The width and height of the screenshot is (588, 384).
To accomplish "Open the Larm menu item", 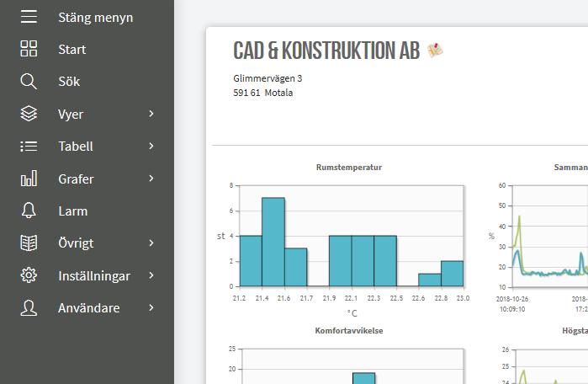I will 72,211.
